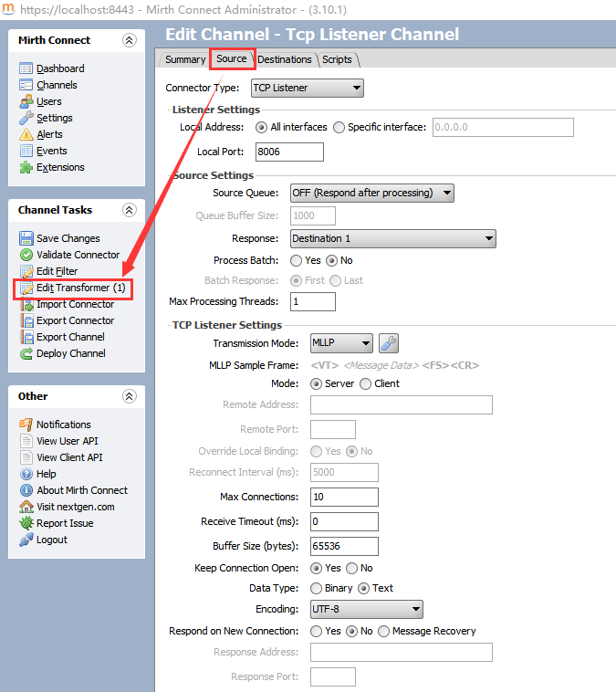Click the Local Port field
This screenshot has height=692, width=616.
[x=289, y=152]
